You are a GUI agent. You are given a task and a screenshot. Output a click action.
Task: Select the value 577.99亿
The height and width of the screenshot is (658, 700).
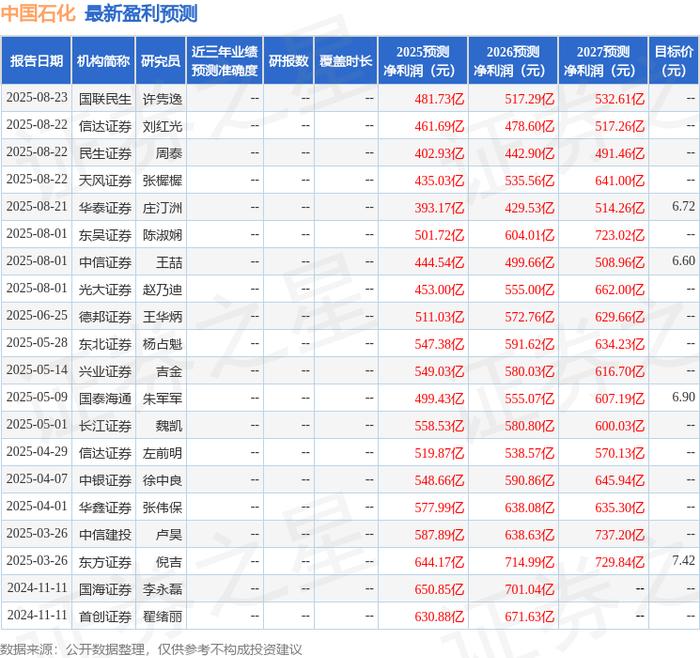[x=439, y=507]
